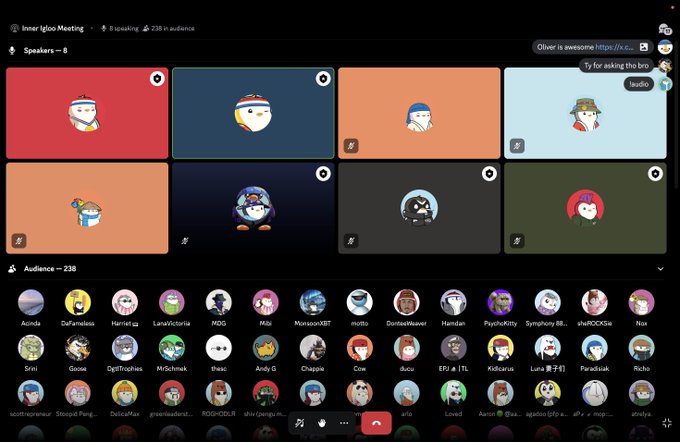
Task: Click the Harriet name label
Action: [x=125, y=324]
